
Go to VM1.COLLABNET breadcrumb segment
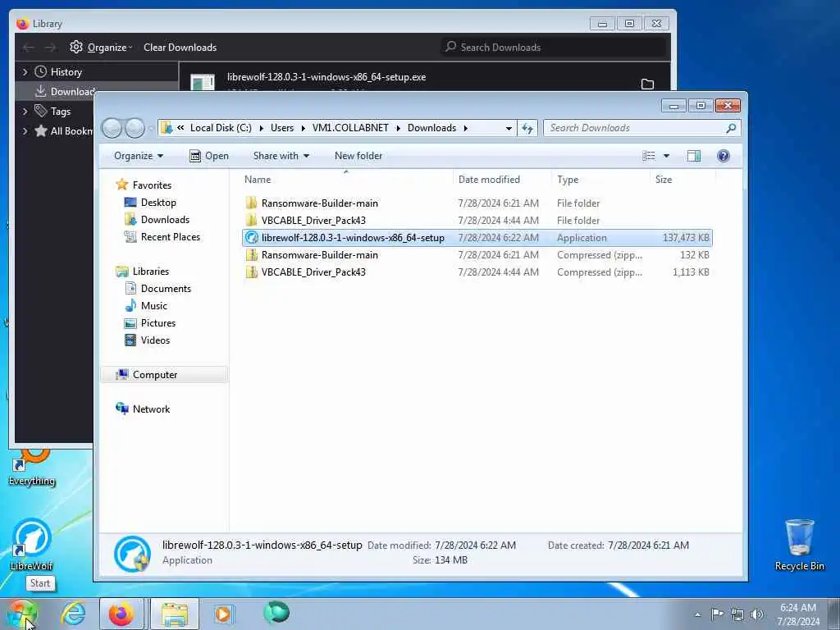(350, 128)
